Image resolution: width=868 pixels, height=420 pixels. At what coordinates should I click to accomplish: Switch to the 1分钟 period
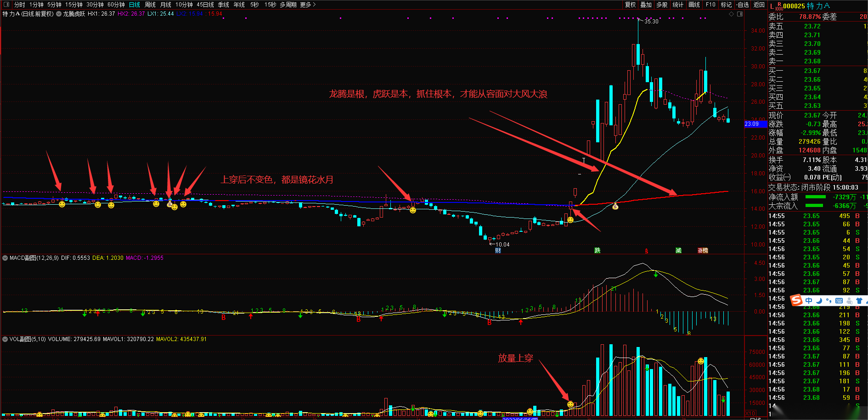point(36,5)
